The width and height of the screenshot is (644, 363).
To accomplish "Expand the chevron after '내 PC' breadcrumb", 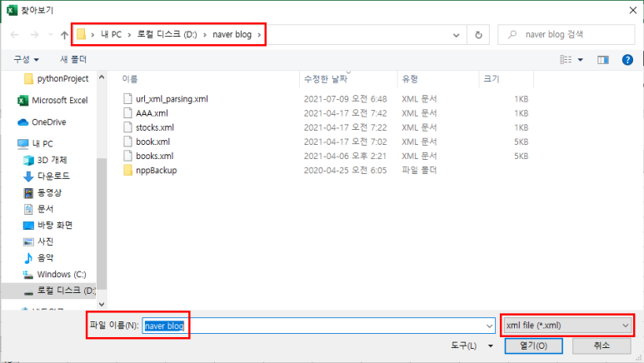I will coord(129,34).
